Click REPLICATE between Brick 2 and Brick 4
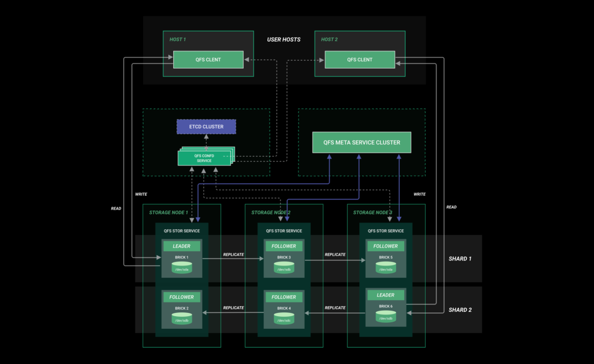Viewport: 594px width, 364px height. [233, 307]
